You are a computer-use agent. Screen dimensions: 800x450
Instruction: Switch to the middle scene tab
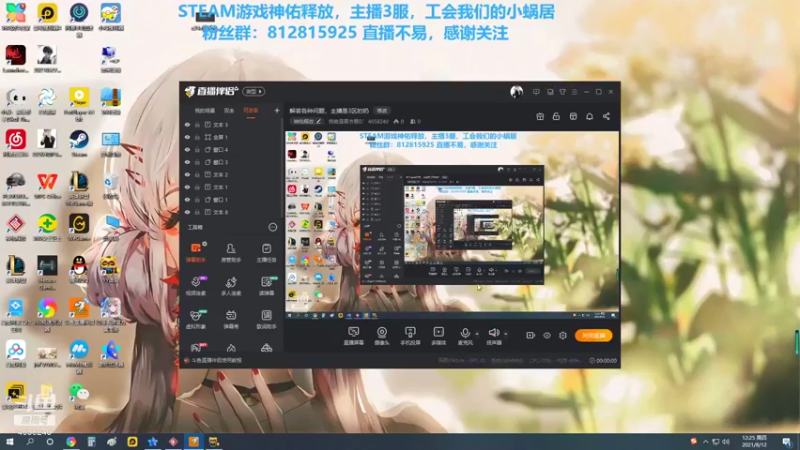229,110
